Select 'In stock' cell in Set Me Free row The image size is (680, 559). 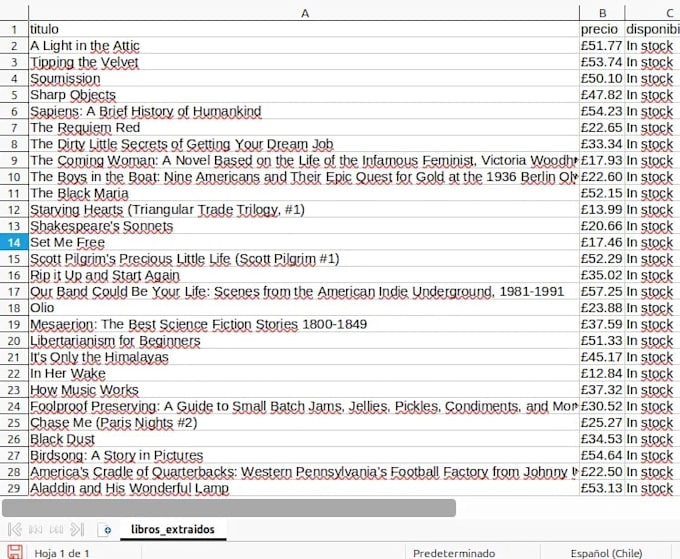click(653, 242)
